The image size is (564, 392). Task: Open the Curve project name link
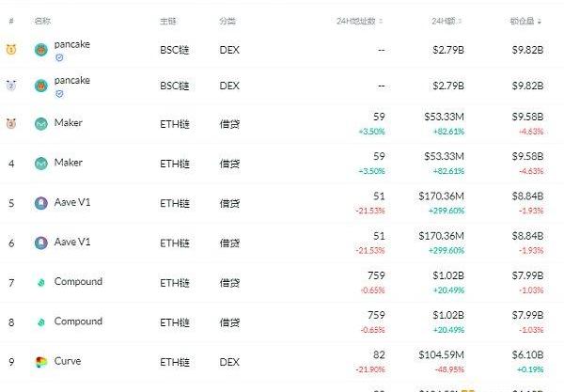(68, 361)
